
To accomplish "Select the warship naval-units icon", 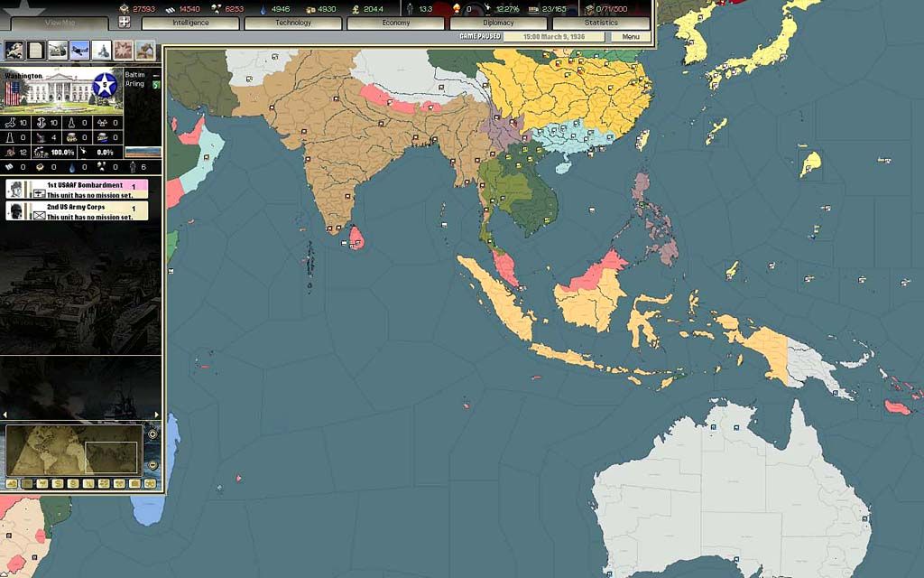I will point(101,51).
